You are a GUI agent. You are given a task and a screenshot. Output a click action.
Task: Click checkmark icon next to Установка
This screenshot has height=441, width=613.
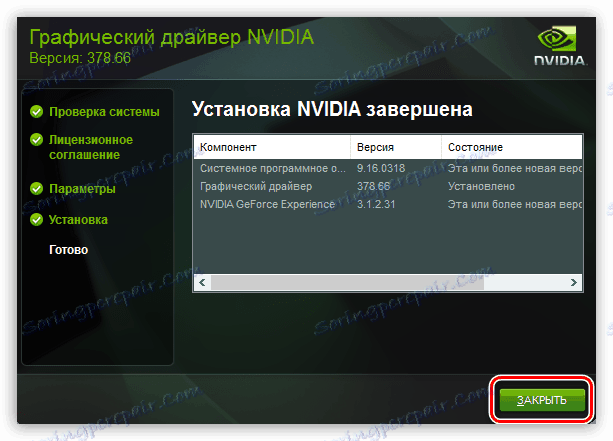pos(36,220)
